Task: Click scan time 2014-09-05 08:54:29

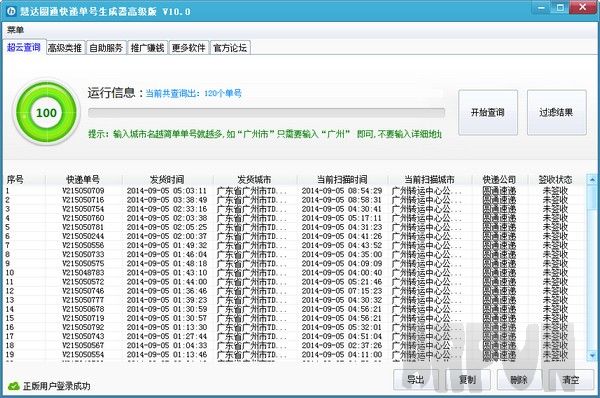Action: [x=342, y=191]
